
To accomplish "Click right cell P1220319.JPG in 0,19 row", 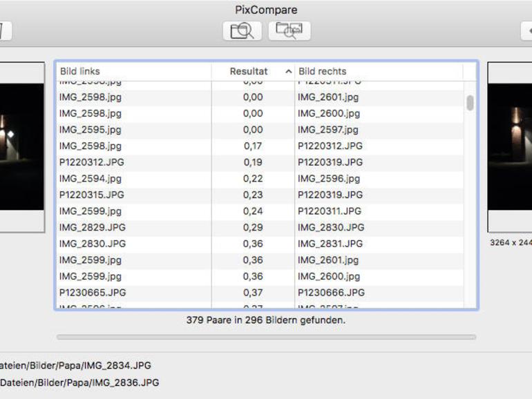I will (x=330, y=162).
